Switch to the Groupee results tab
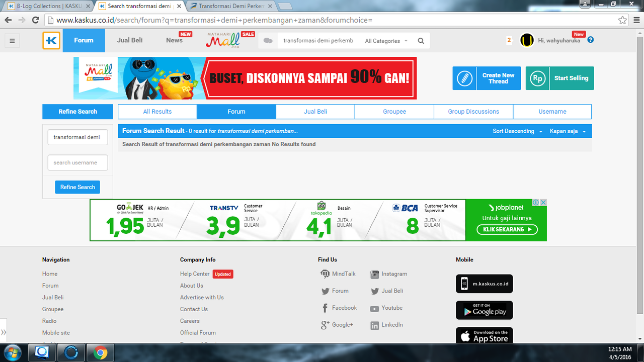 [394, 112]
